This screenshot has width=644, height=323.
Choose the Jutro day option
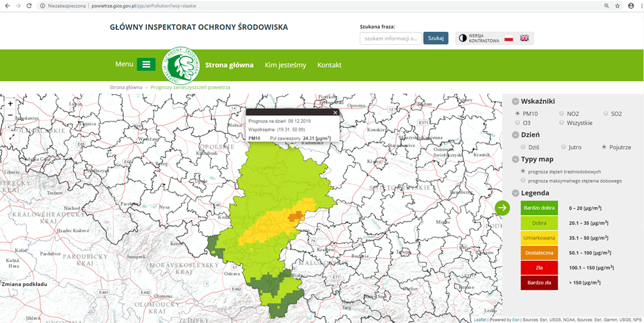563,147
